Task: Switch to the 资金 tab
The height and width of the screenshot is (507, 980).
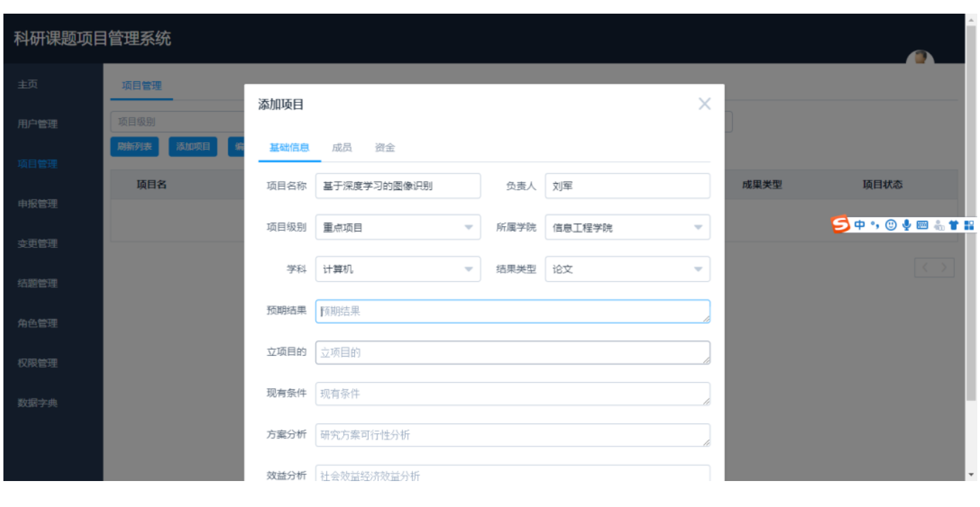Action: (x=385, y=147)
